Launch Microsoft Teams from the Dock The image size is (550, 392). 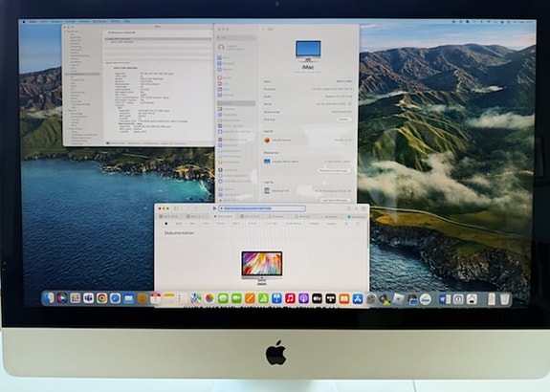(88, 298)
